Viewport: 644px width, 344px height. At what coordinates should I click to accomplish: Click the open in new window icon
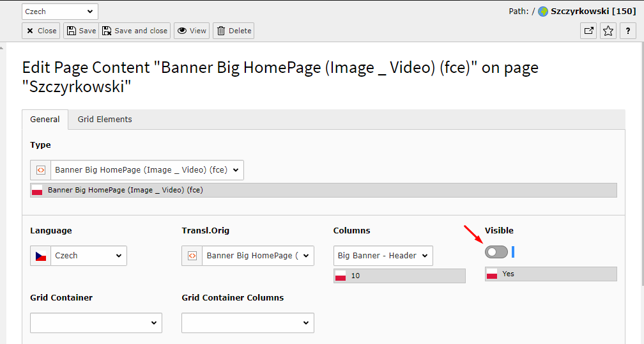click(588, 31)
